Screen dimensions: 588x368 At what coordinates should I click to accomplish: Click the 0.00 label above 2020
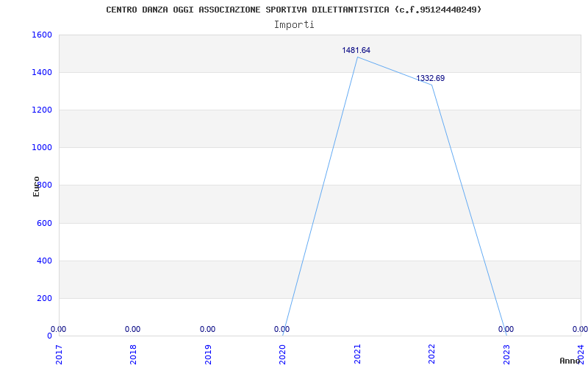[282, 329]
